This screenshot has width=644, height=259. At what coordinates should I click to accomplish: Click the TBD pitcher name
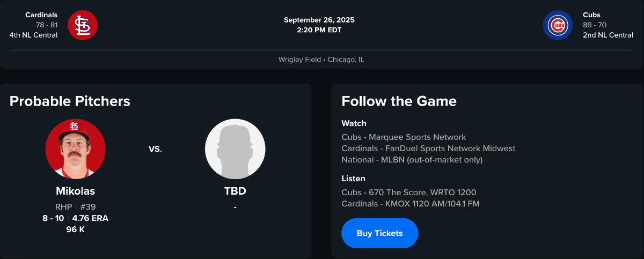235,191
